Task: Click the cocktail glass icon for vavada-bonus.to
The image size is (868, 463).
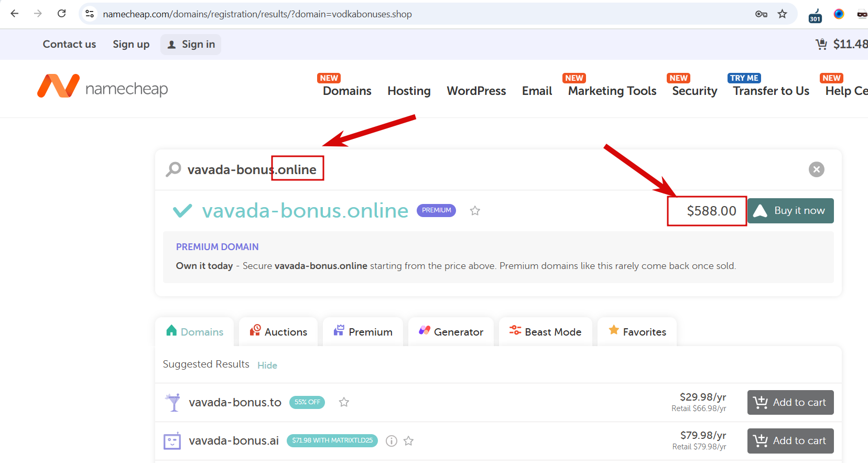Action: click(172, 402)
